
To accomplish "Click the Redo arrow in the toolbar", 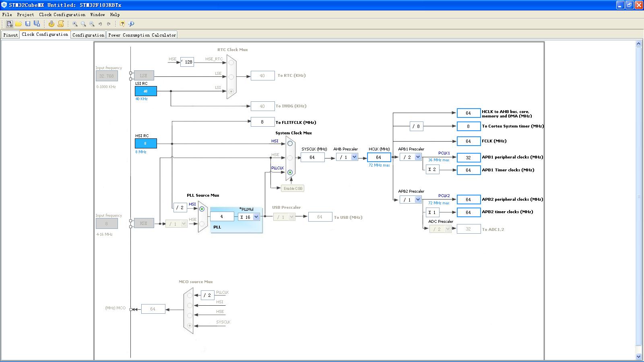I will [109, 24].
